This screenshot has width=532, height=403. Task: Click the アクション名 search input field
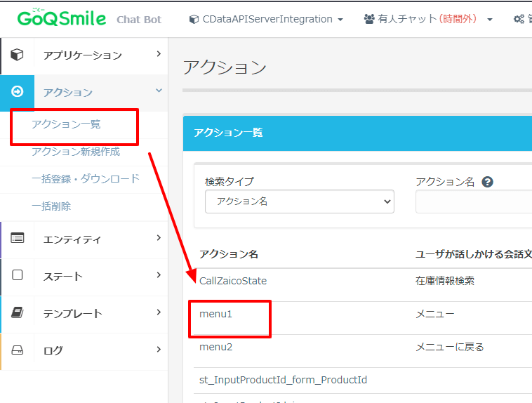474,201
